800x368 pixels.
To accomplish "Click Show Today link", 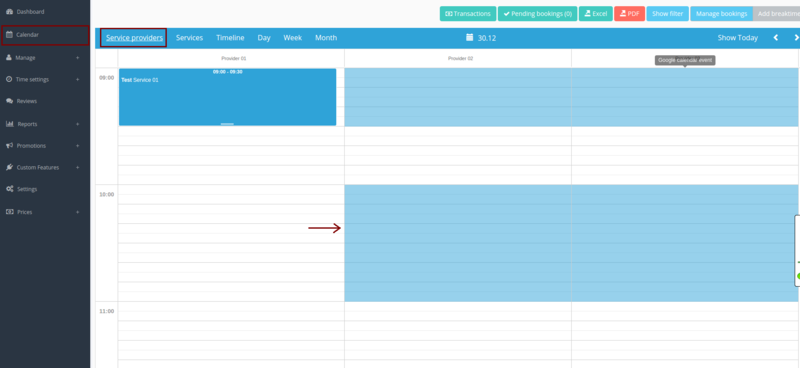I will tap(737, 38).
